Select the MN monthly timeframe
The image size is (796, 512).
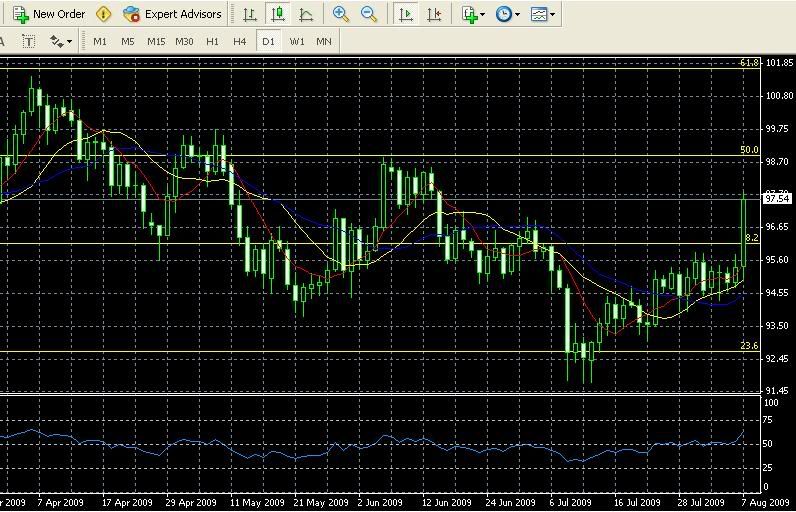pyautogui.click(x=324, y=41)
